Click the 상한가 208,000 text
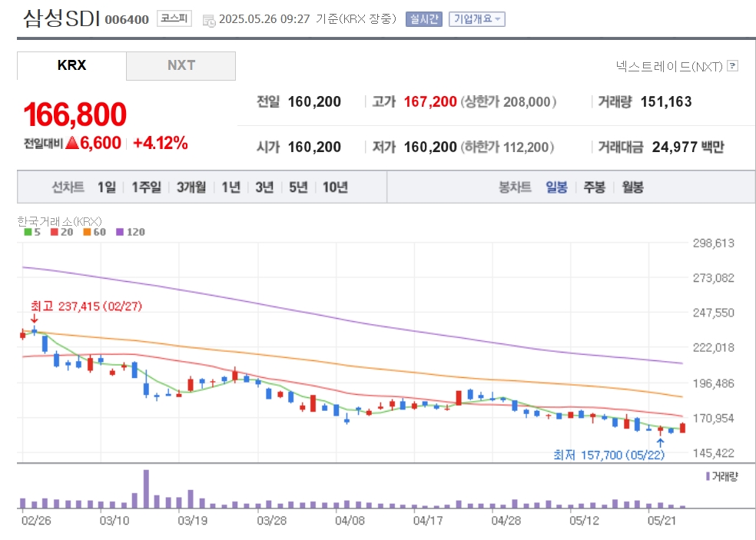The width and height of the screenshot is (756, 540). [x=509, y=101]
